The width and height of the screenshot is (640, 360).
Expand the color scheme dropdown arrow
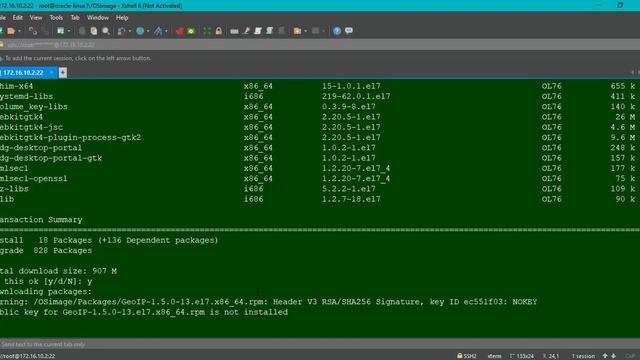point(130,31)
